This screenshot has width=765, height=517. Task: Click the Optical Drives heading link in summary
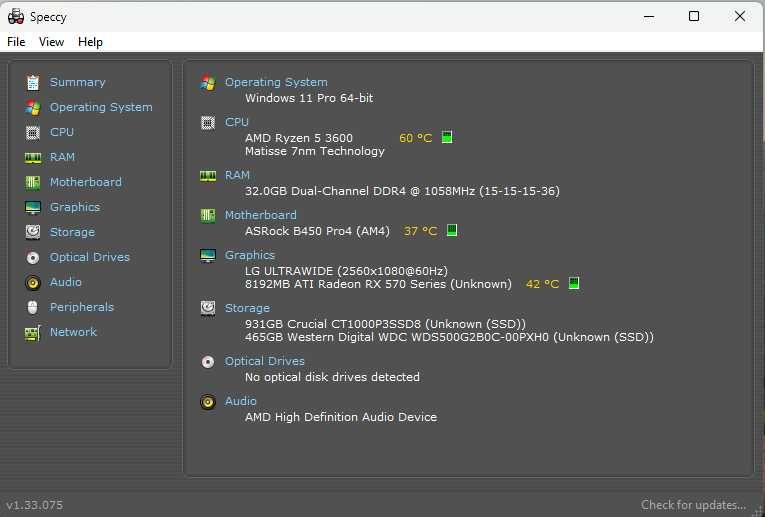click(x=265, y=361)
